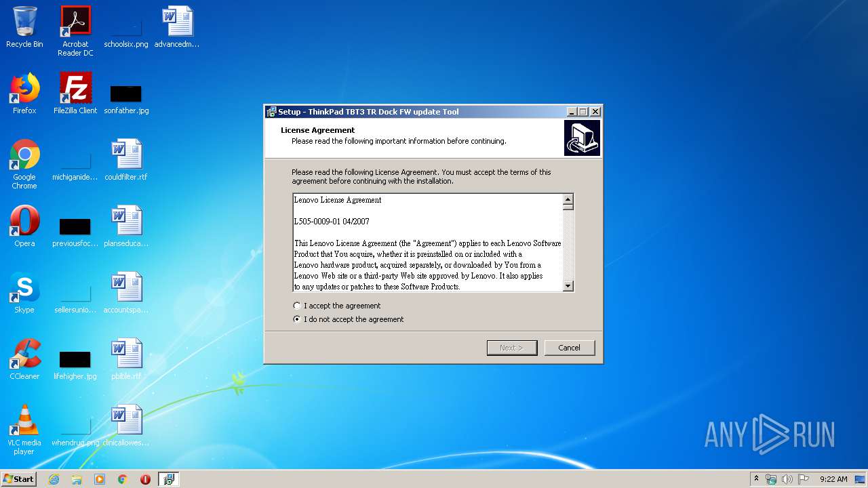868x488 pixels.
Task: Click "L505-0009-01 04/2007" license text
Action: (332, 222)
